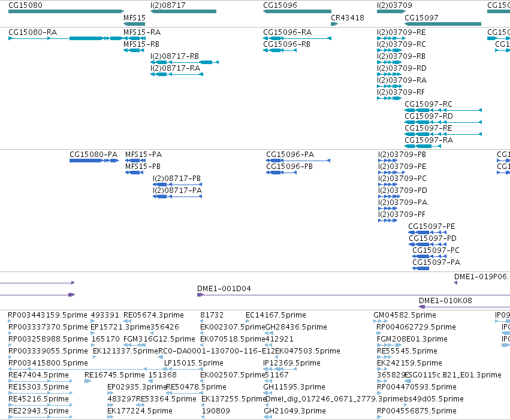Screen dimensions: 510x420
Task: Select the CG15080 gene label
Action: (x=25, y=5)
